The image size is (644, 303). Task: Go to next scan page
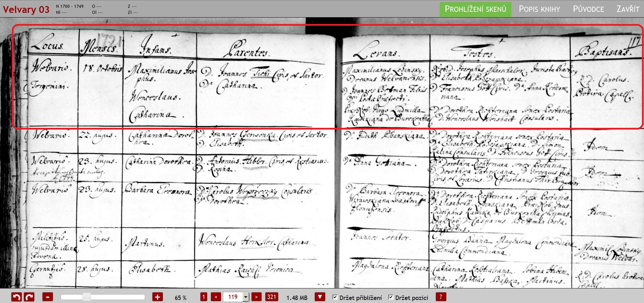click(256, 297)
